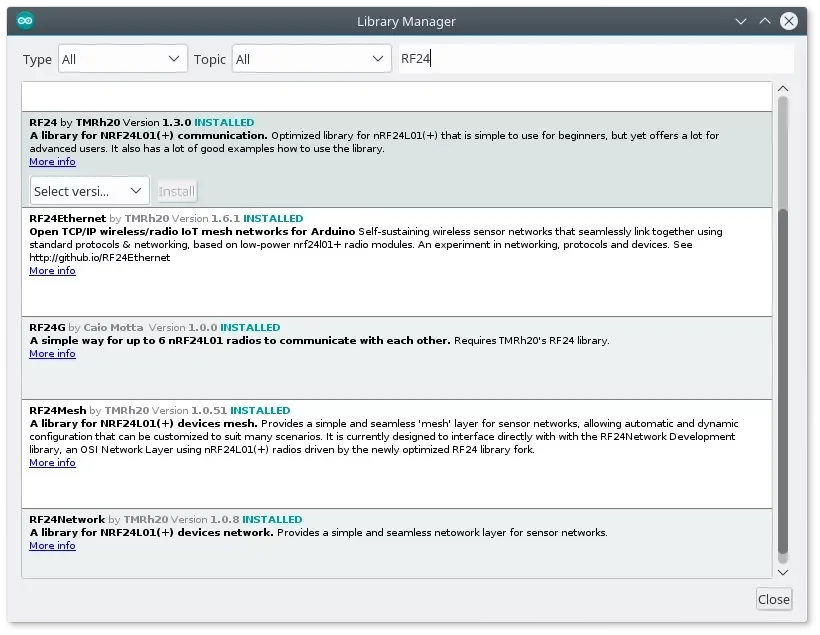Click the scrollbar down arrow
This screenshot has height=635, width=820.
(783, 572)
